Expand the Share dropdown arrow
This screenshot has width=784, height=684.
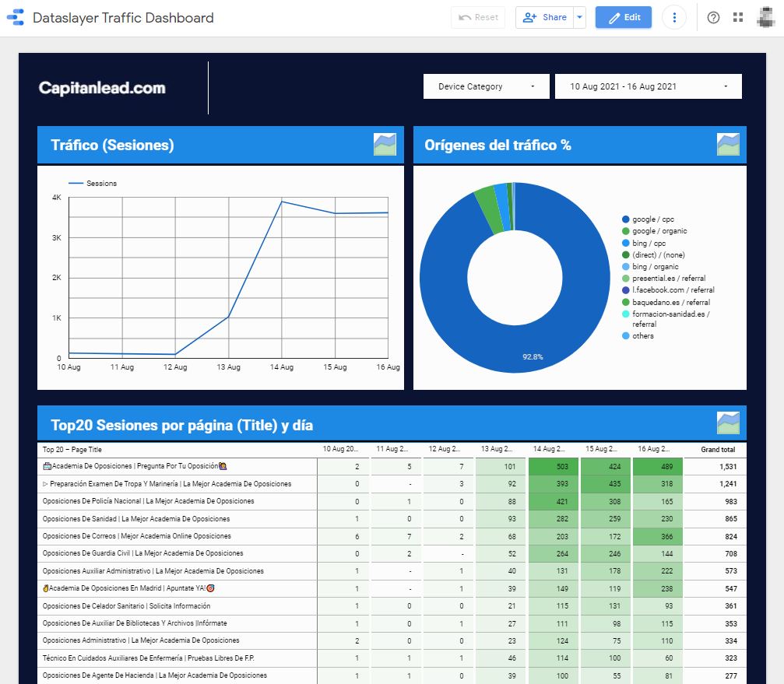[579, 17]
